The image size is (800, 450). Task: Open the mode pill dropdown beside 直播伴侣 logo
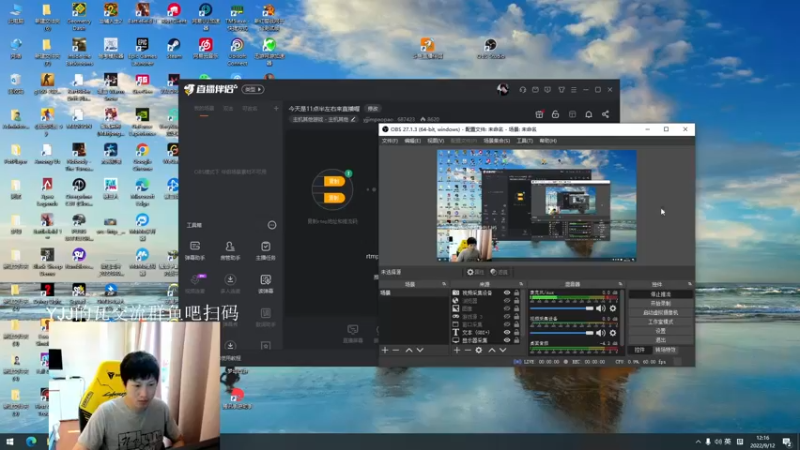(253, 89)
